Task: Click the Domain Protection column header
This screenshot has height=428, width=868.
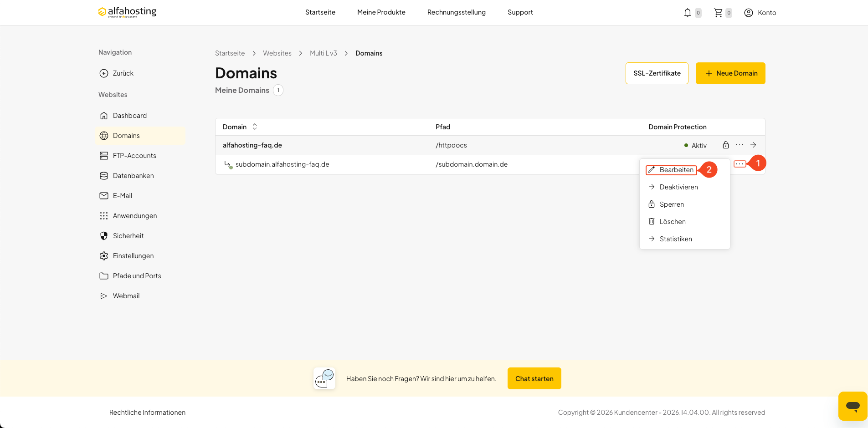Action: coord(678,127)
